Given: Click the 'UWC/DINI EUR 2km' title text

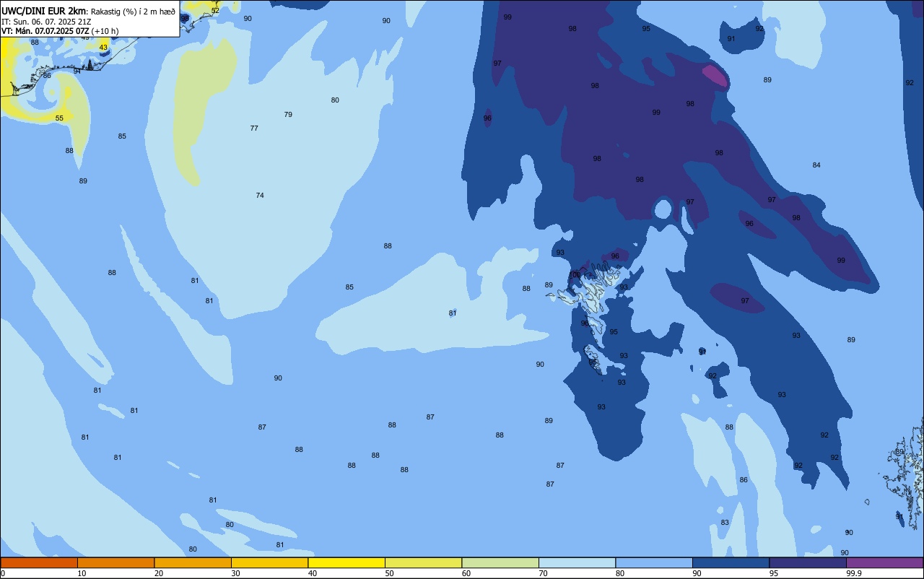Looking at the screenshot, I should coord(43,10).
